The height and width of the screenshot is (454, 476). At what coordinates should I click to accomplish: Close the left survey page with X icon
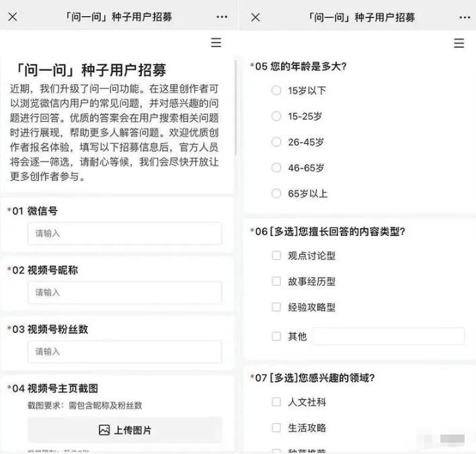point(12,17)
